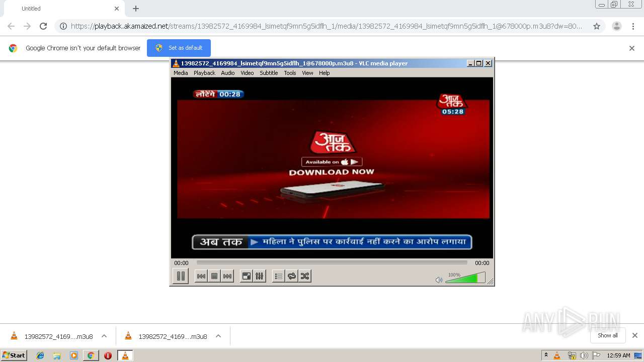Click the VLC cone title bar icon
The image size is (644, 362).
176,63
